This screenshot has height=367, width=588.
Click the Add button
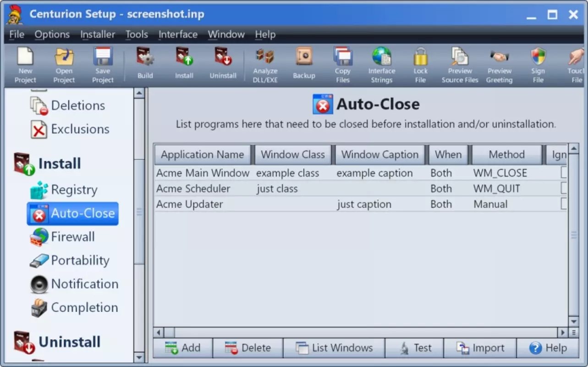tap(182, 348)
